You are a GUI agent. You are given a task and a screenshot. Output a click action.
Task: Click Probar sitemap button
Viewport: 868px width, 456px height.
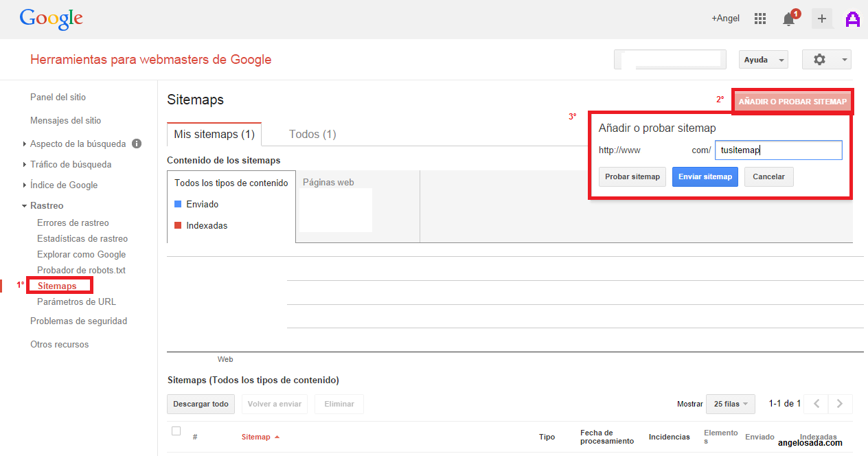(x=632, y=176)
